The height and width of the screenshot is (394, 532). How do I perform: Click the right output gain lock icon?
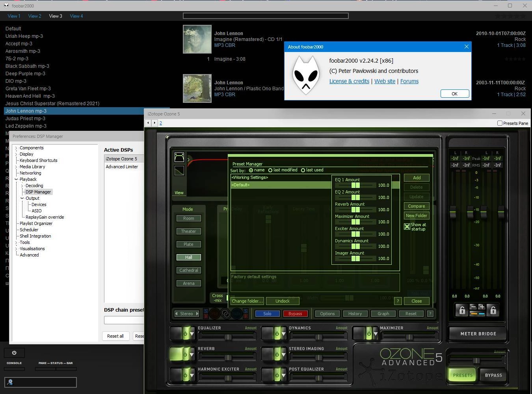pyautogui.click(x=493, y=310)
